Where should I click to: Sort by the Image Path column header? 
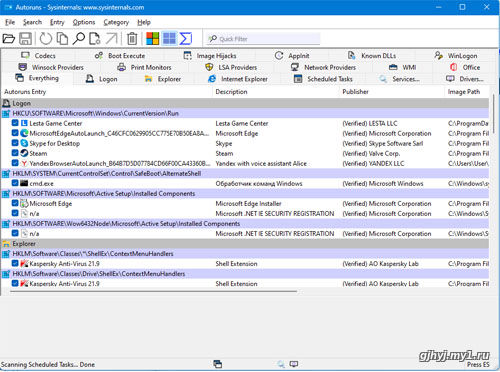[x=467, y=92]
